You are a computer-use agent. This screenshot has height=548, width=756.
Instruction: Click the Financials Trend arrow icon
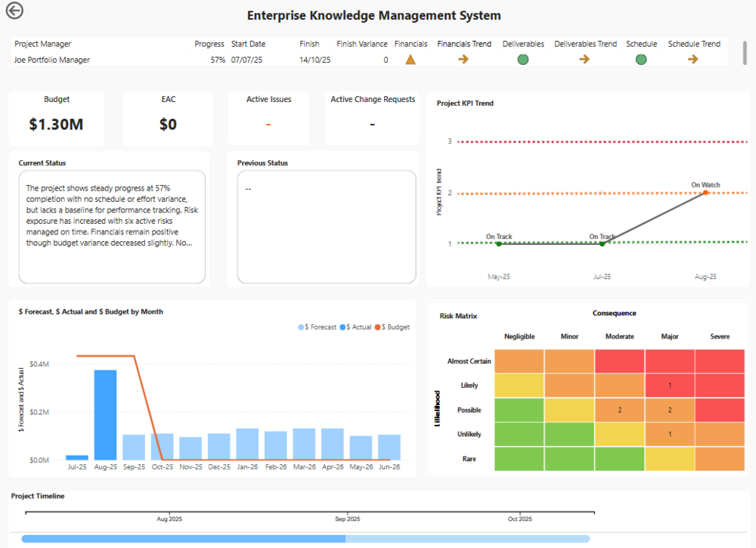click(463, 60)
